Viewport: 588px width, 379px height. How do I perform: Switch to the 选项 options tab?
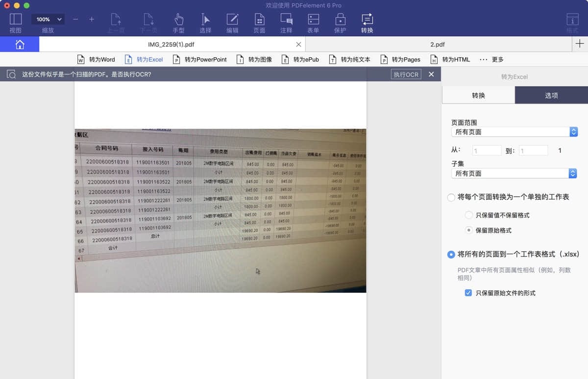point(551,95)
